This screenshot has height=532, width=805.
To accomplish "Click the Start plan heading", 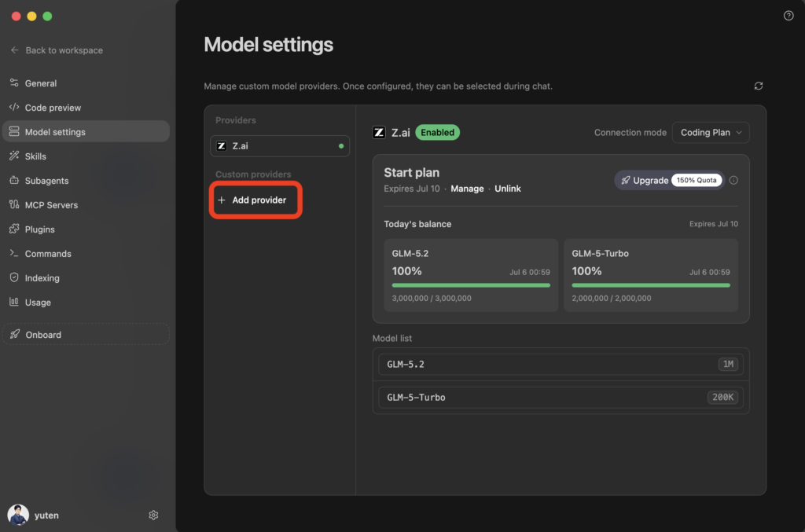I will [x=412, y=172].
